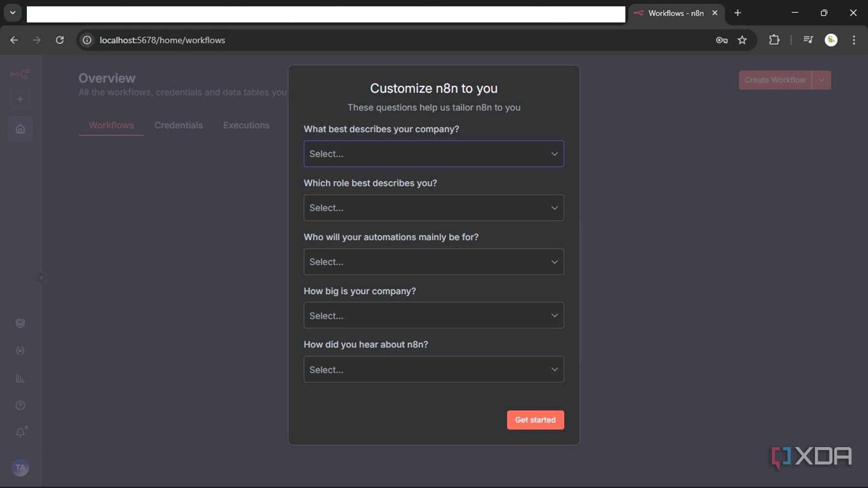Open the role dropdown
This screenshot has height=488, width=868.
pos(434,208)
